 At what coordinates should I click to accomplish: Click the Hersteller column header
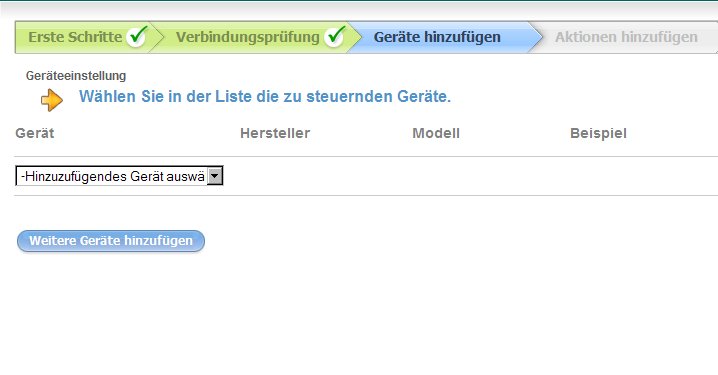click(275, 133)
